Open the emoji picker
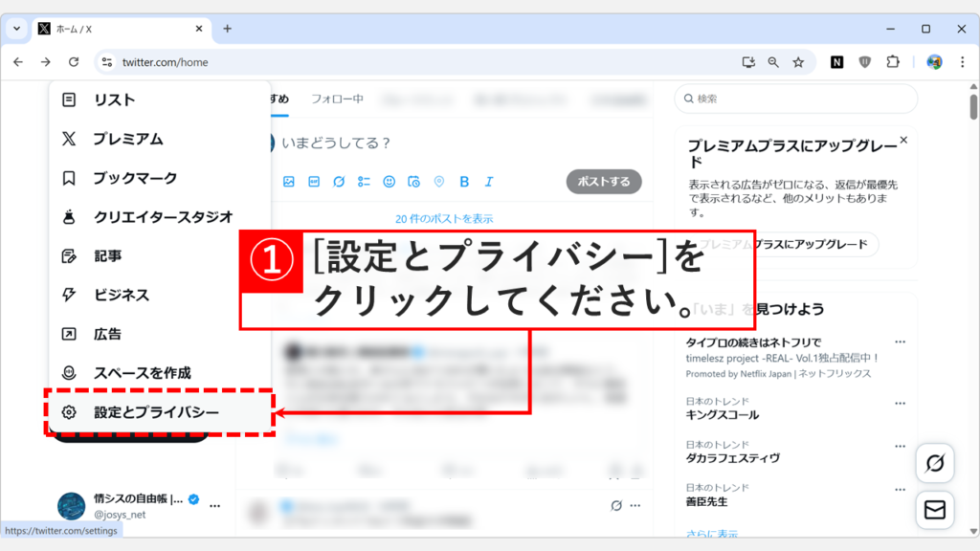Screen dimensions: 980x551 tap(390, 181)
